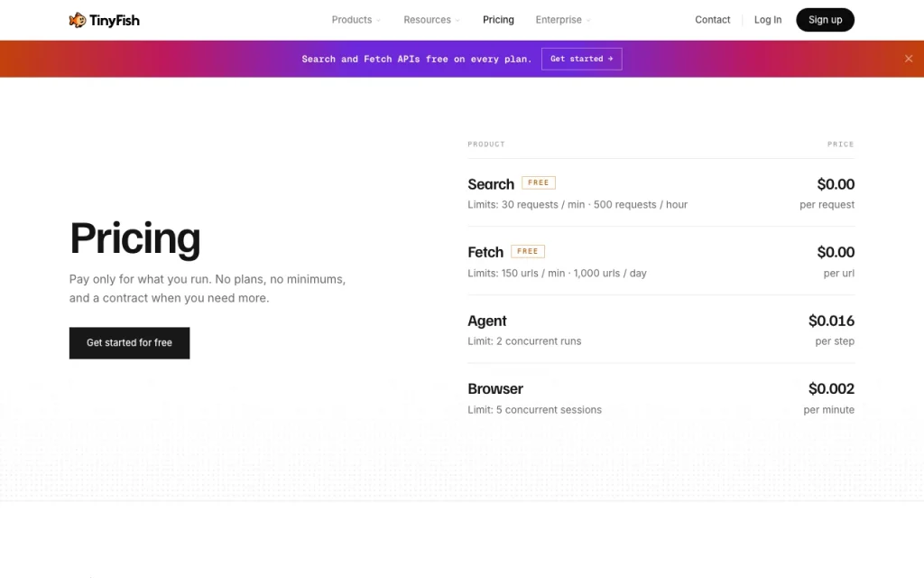924x578 pixels.
Task: Open the Enterprise dropdown menu
Action: tap(563, 20)
